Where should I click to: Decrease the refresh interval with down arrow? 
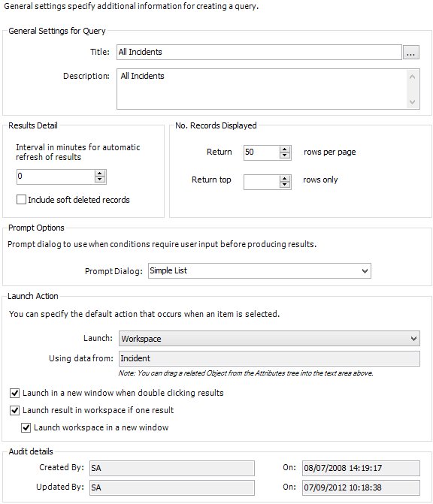click(x=100, y=180)
